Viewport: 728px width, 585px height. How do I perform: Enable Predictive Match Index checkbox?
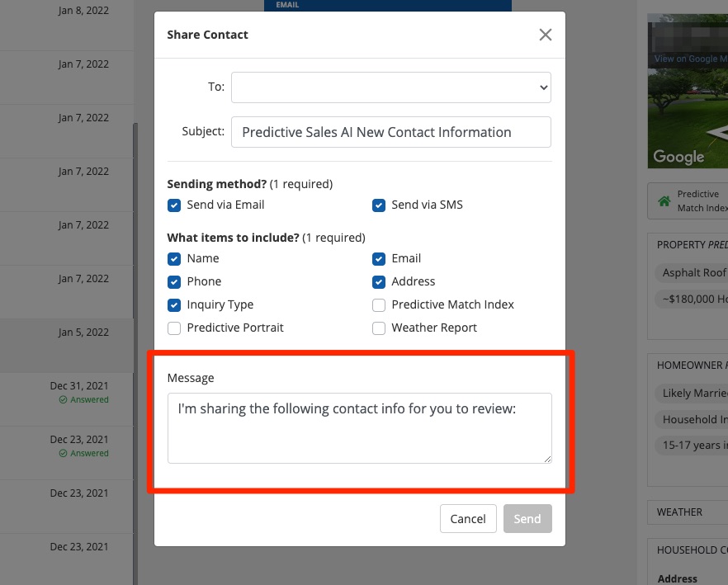tap(379, 305)
